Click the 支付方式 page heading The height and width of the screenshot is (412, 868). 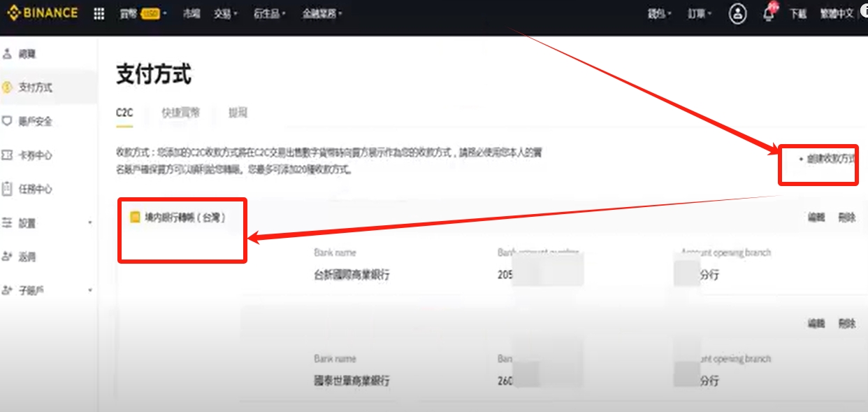[154, 74]
